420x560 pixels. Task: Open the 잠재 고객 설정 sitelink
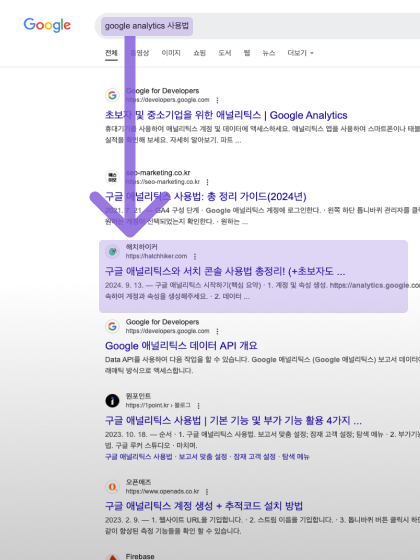(x=254, y=456)
